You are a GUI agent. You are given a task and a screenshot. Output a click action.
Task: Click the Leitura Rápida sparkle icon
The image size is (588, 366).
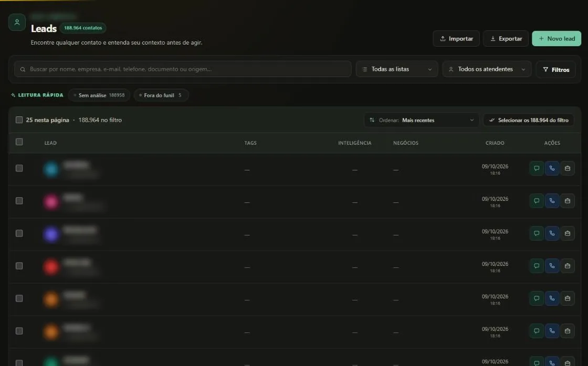pyautogui.click(x=13, y=95)
